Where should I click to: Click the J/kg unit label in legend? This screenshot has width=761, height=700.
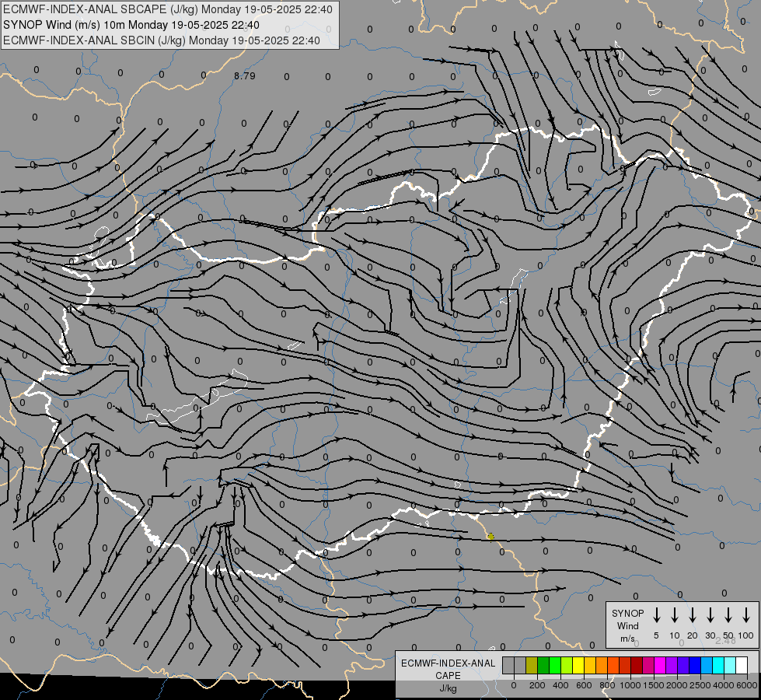[448, 688]
